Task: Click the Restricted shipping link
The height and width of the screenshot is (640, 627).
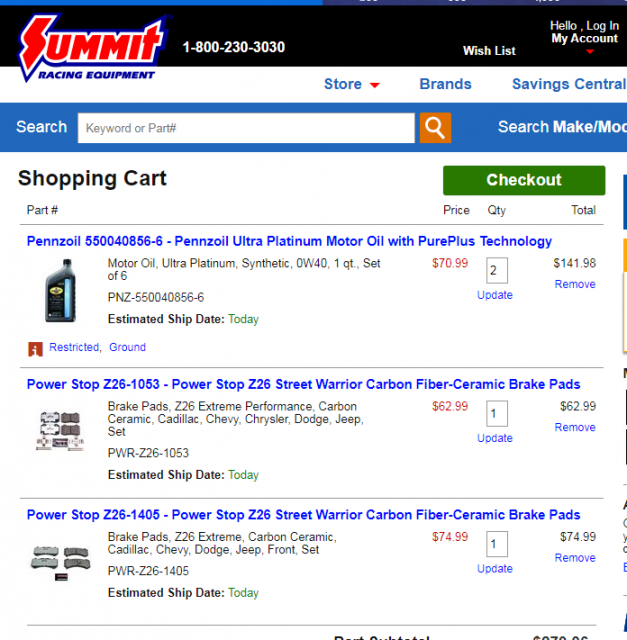Action: click(x=74, y=347)
